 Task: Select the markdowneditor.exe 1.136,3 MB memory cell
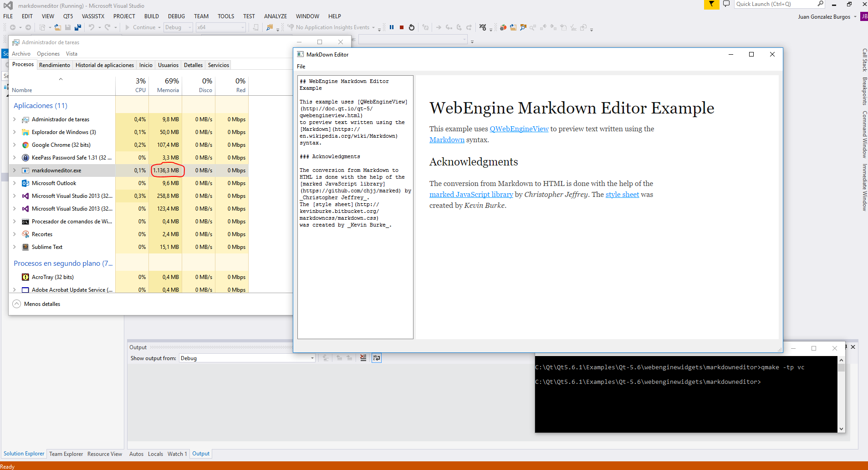coord(166,170)
